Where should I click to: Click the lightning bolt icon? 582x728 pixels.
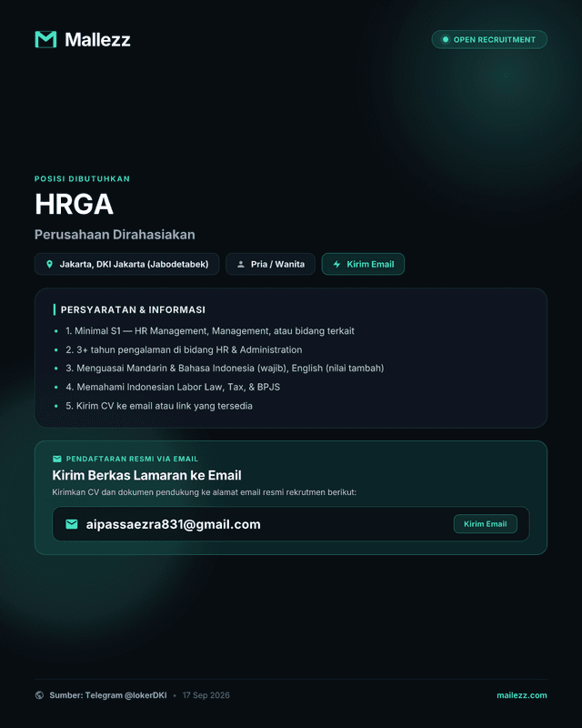pyautogui.click(x=337, y=264)
